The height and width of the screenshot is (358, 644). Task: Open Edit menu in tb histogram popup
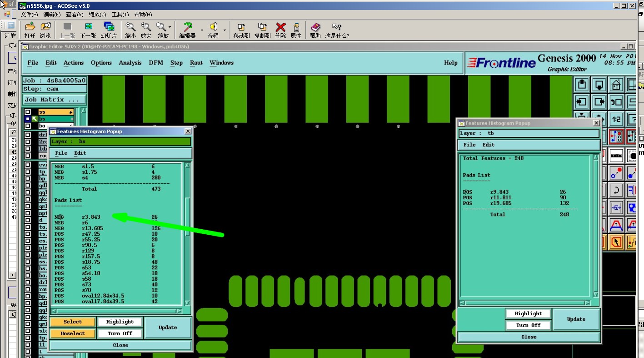pos(489,145)
